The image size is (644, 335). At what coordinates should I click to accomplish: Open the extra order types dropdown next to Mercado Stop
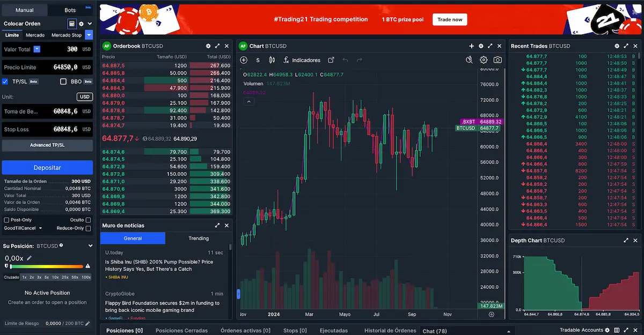(87, 34)
